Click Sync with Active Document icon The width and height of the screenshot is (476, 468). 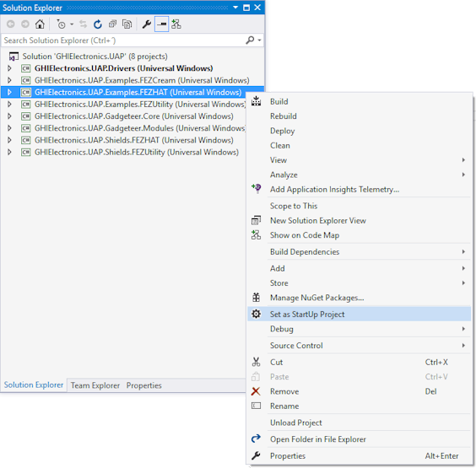83,24
